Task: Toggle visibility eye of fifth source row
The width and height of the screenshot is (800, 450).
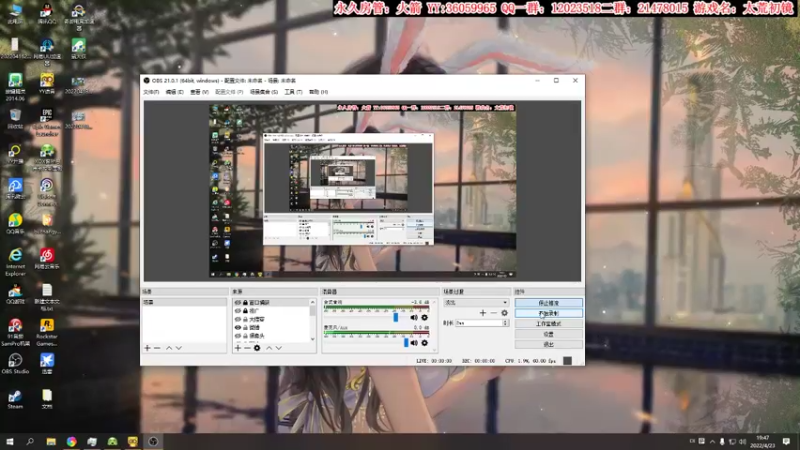Action: [238, 336]
